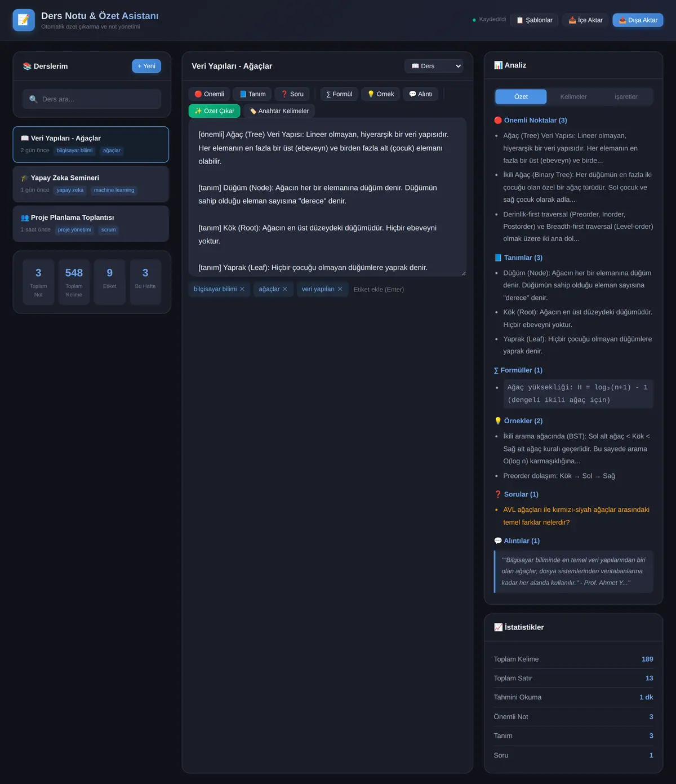Switch to the Özet analysis tab

pyautogui.click(x=521, y=97)
